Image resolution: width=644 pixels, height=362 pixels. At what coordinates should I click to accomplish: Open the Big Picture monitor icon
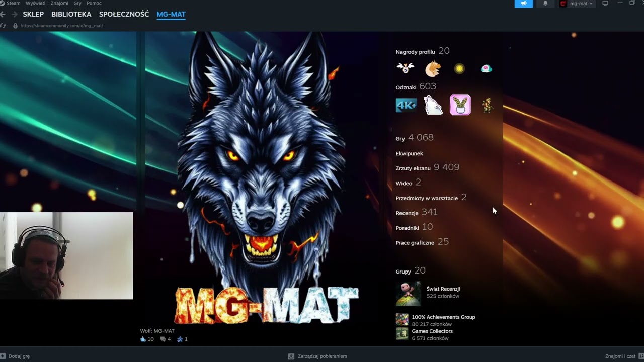tap(605, 4)
